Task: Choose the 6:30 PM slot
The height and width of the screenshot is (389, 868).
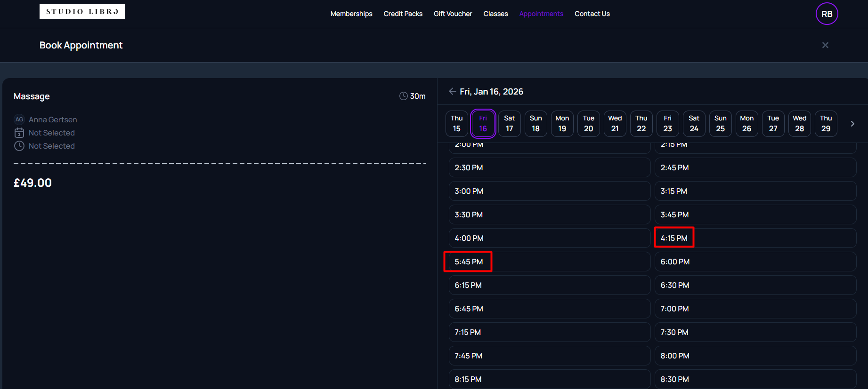Action: tap(755, 285)
